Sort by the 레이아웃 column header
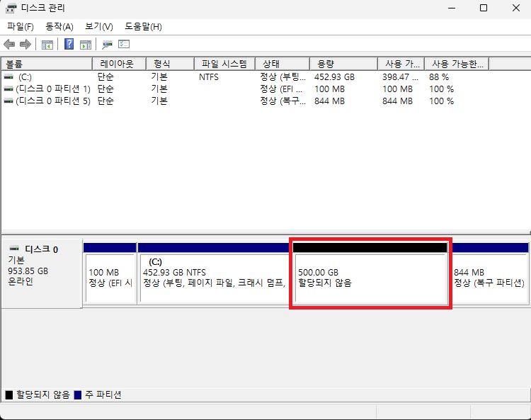Viewport: 531px width, 420px height. click(119, 64)
